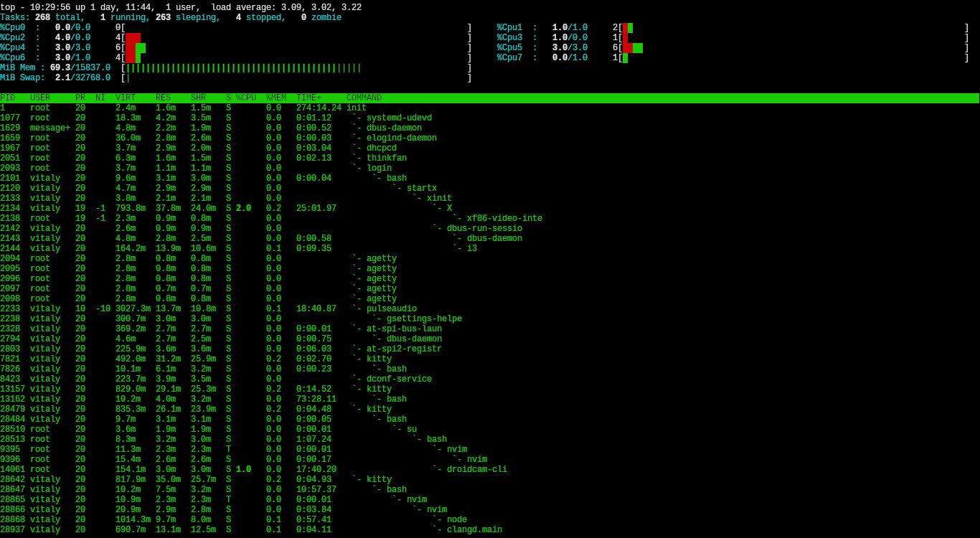980x538 pixels.
Task: Click the MiB Mem usage bar
Action: pyautogui.click(x=244, y=68)
